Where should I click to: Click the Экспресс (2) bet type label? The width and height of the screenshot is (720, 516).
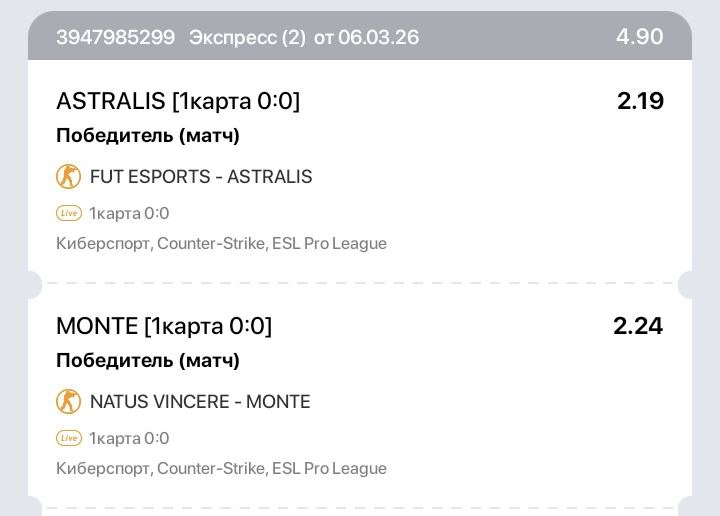[244, 38]
